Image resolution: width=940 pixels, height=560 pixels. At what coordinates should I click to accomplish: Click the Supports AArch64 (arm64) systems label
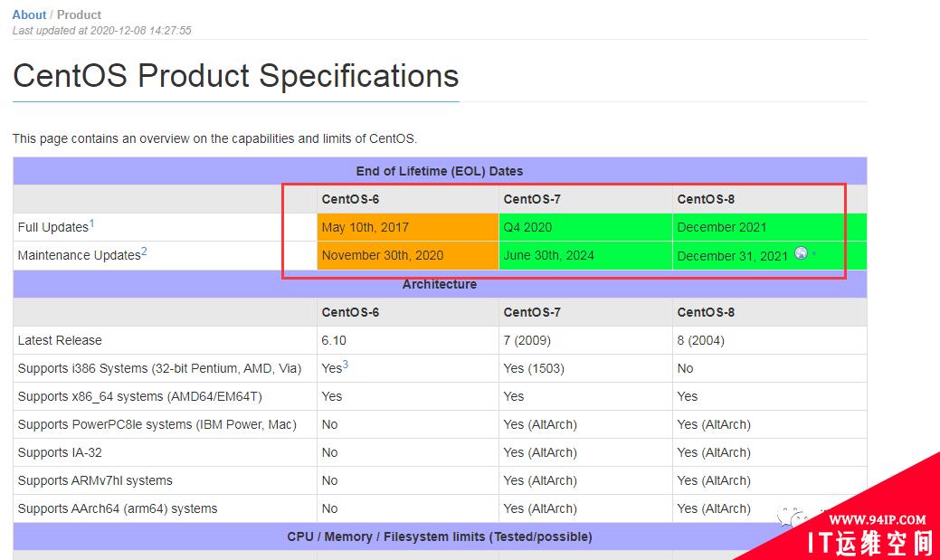118,509
